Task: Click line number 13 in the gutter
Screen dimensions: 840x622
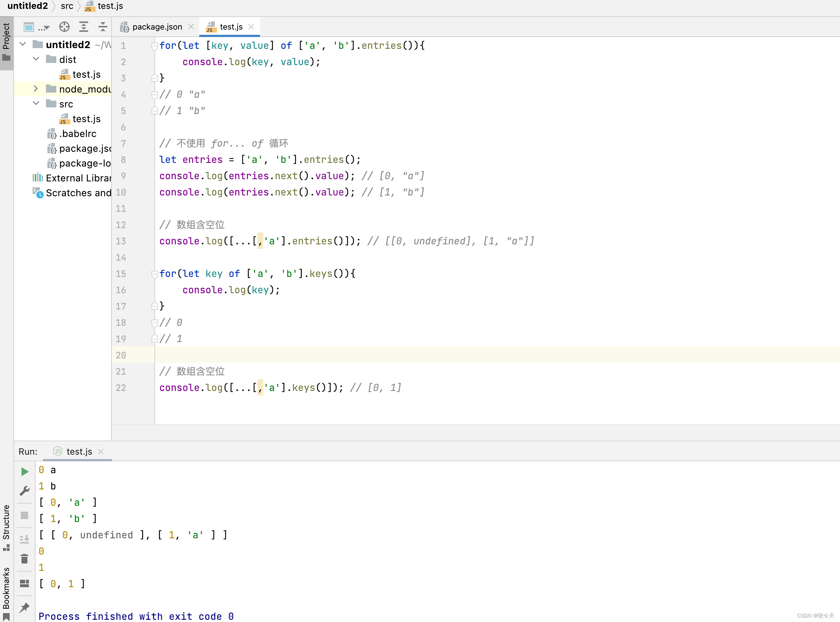Action: click(120, 241)
